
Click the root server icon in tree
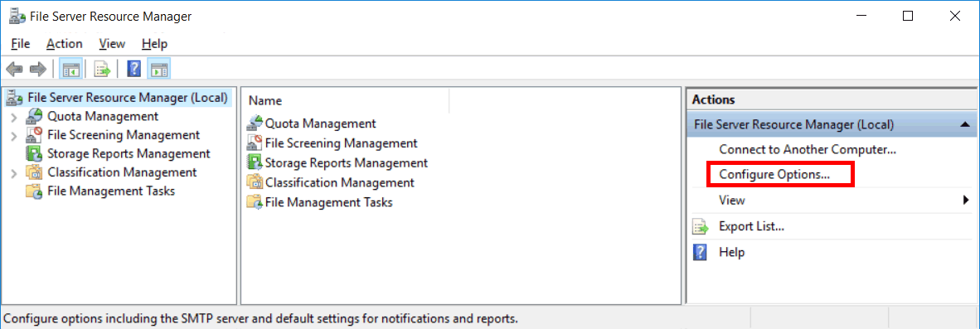14,98
